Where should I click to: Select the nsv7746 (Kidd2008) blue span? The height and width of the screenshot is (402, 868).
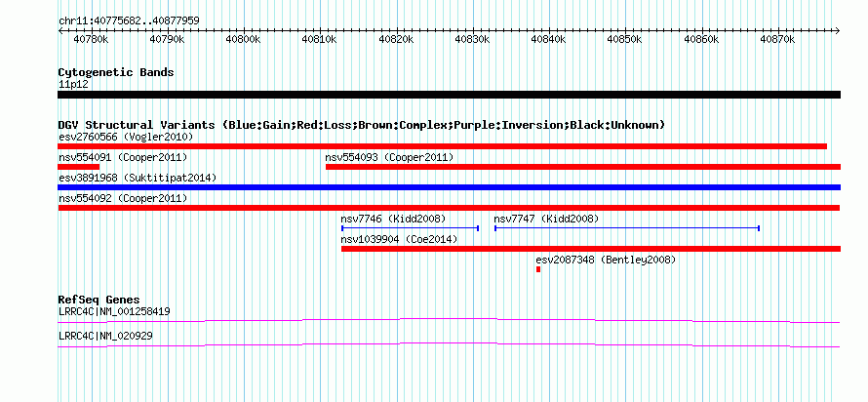click(411, 228)
